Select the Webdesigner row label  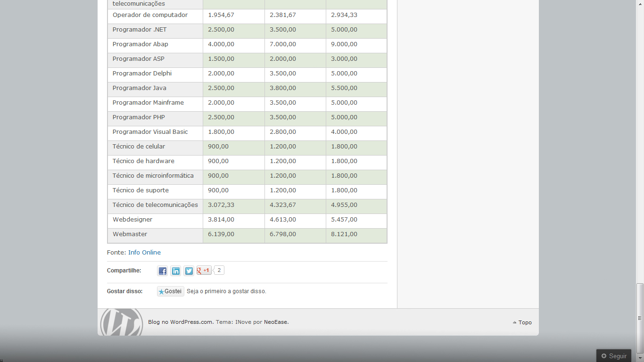point(132,220)
